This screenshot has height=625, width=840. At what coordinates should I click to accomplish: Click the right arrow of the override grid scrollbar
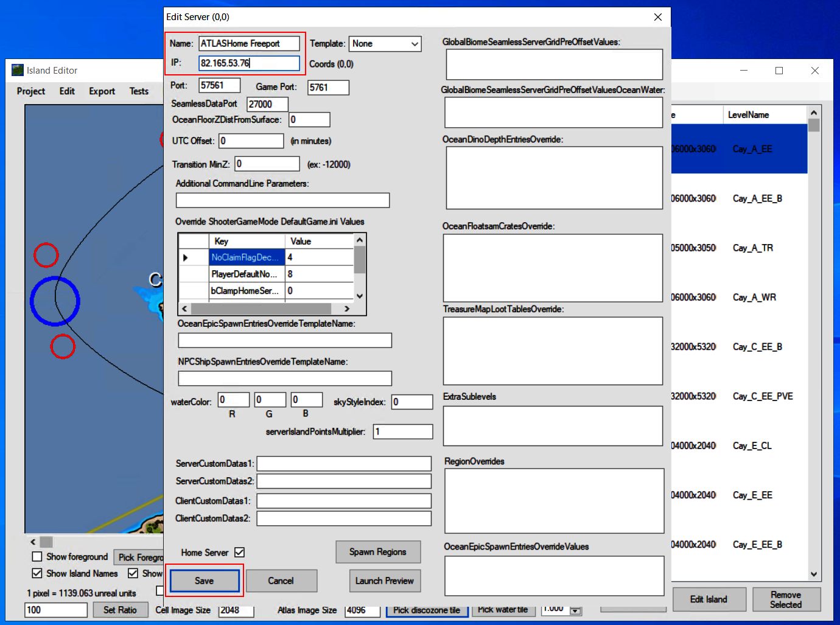point(346,309)
